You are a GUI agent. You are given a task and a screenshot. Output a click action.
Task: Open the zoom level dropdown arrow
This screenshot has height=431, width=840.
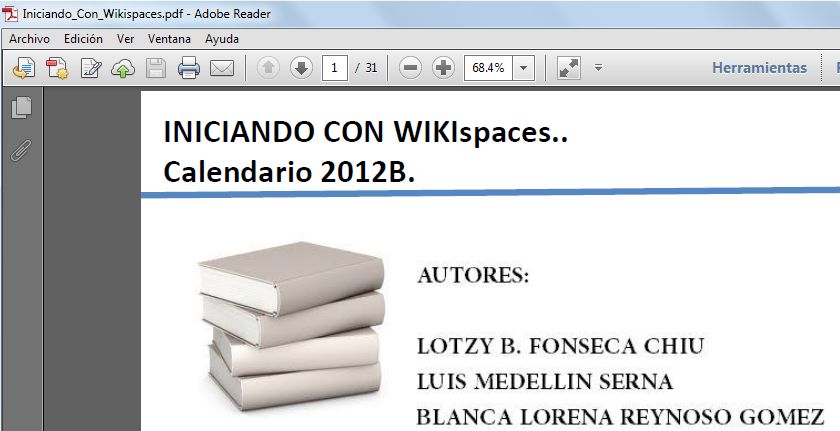523,68
